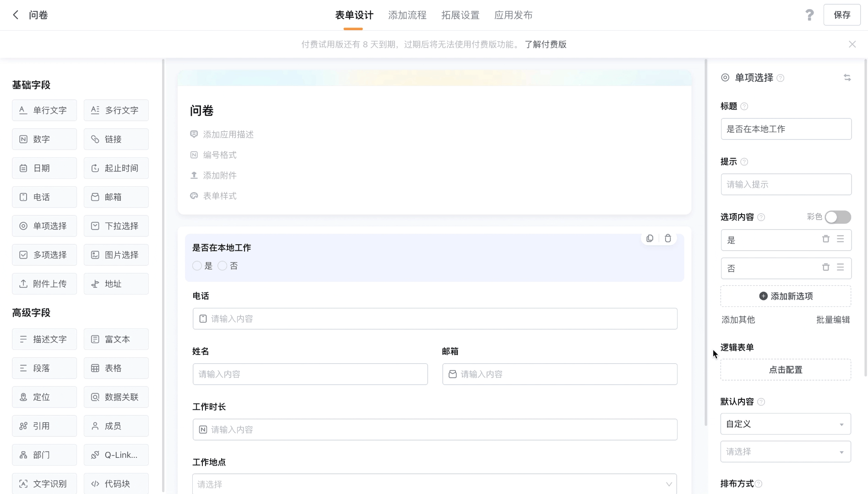This screenshot has width=868, height=494.
Task: Open the 自定义 default content dropdown
Action: [786, 424]
